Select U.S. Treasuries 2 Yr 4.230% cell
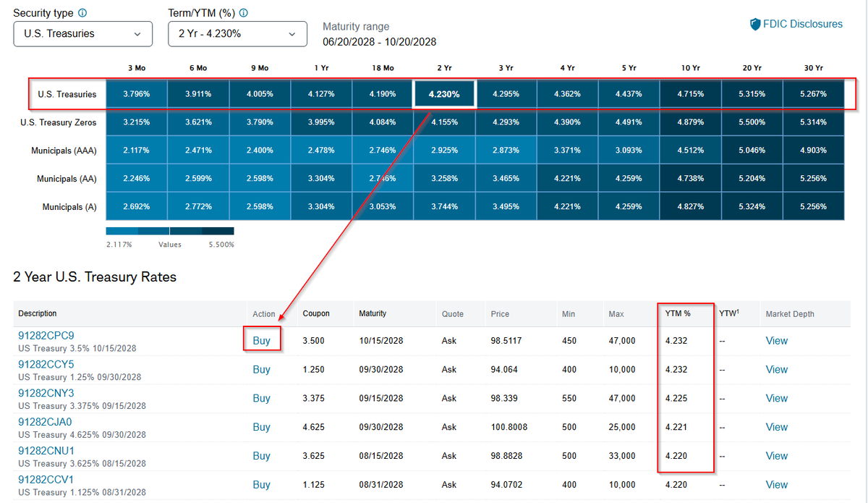This screenshot has height=503, width=868. click(x=444, y=94)
